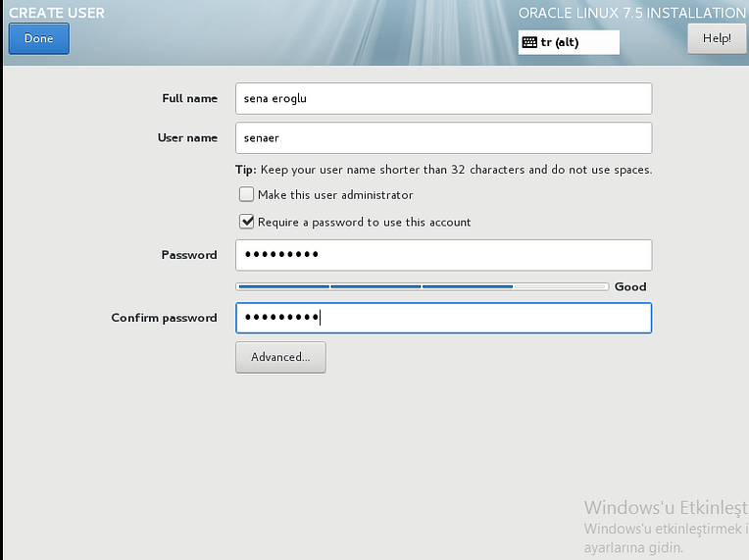This screenshot has height=560, width=749.
Task: Focus the Full name field
Action: (443, 98)
